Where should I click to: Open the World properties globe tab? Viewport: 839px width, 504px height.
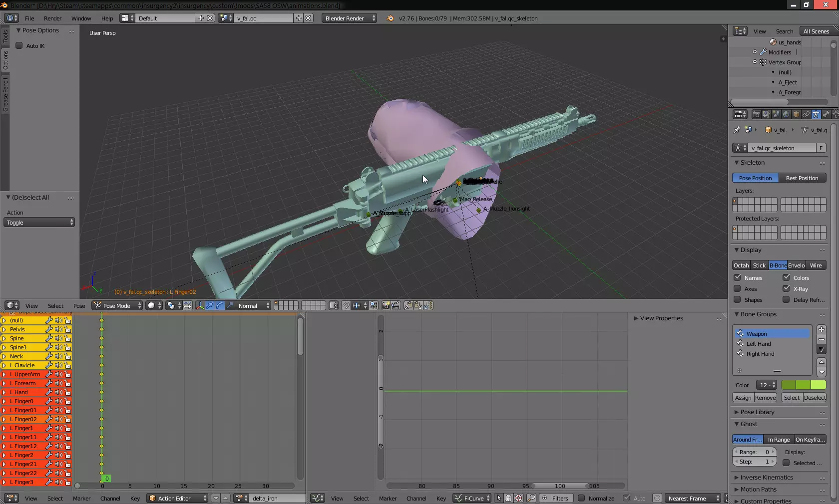(x=786, y=114)
